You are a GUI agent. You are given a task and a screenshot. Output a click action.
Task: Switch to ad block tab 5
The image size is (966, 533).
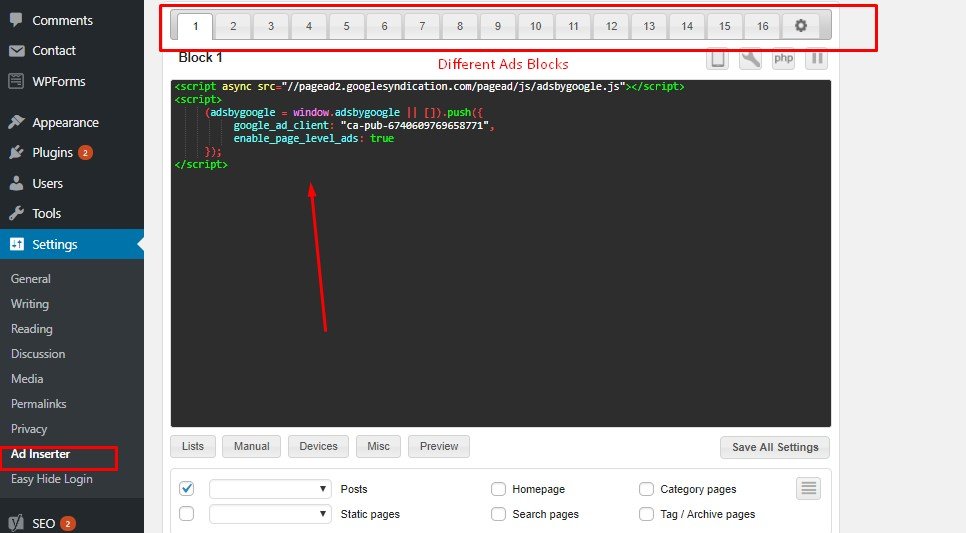[346, 26]
